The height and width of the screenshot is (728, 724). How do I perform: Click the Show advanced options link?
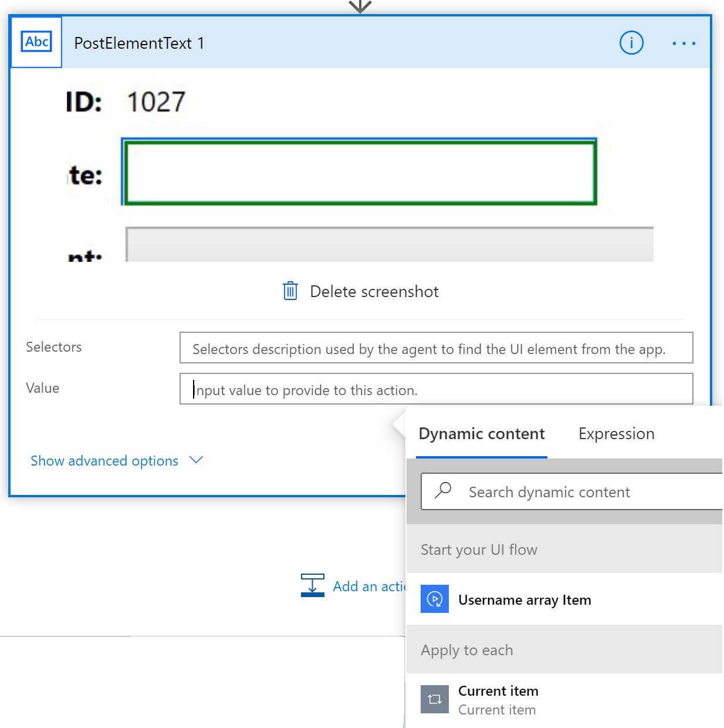104,461
